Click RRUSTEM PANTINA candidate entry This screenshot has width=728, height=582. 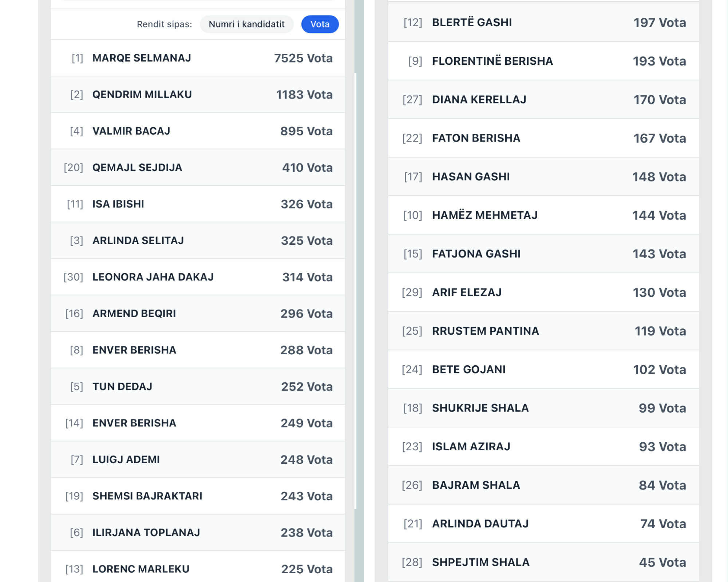click(543, 331)
